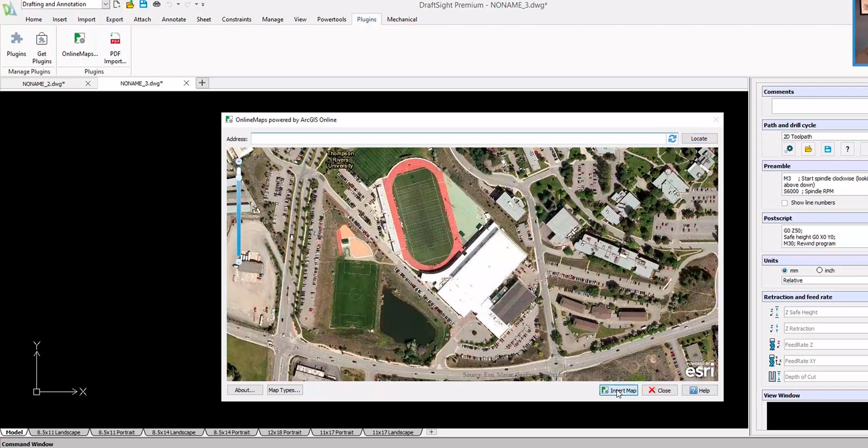
Task: Open toolpath settings gear icon
Action: tap(789, 149)
